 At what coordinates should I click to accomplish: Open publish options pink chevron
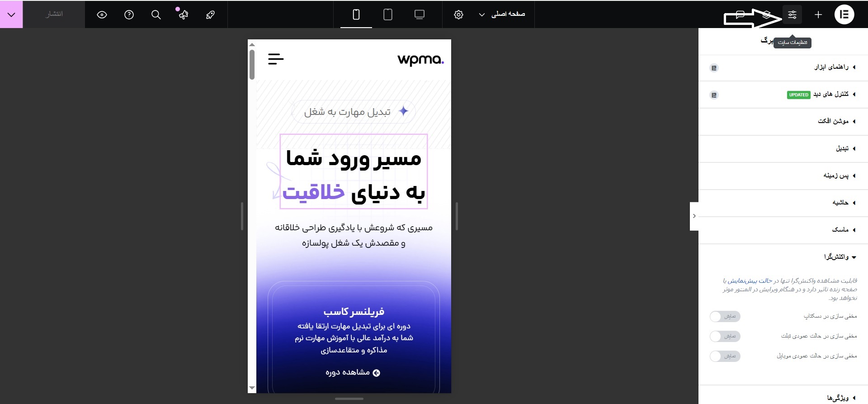tap(11, 14)
